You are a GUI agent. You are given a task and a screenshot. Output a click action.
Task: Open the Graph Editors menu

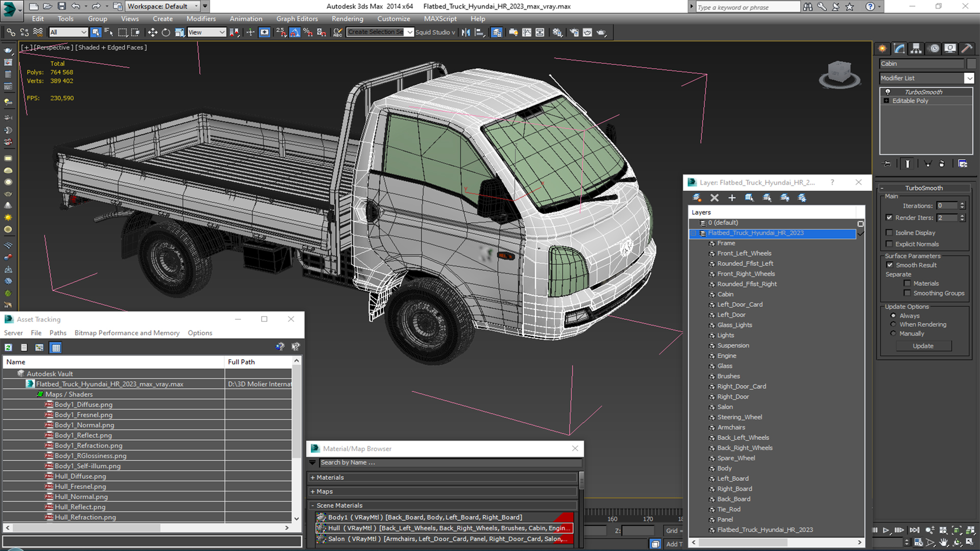[297, 19]
